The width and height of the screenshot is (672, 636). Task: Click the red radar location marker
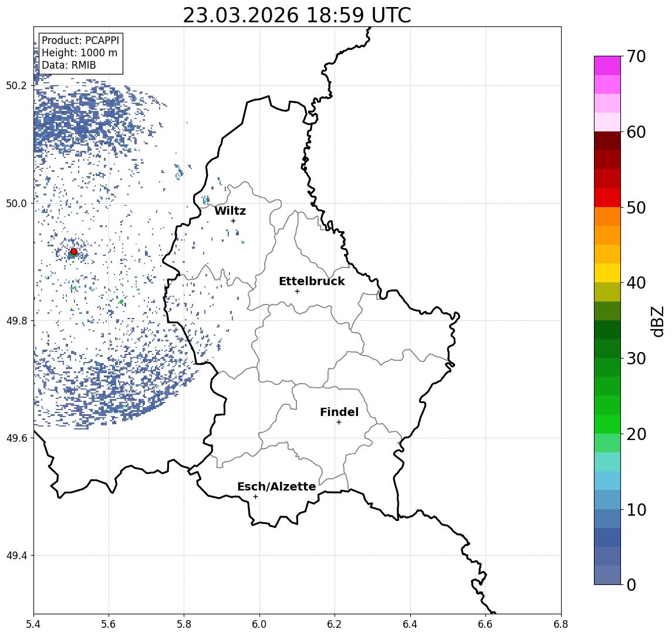click(x=74, y=252)
